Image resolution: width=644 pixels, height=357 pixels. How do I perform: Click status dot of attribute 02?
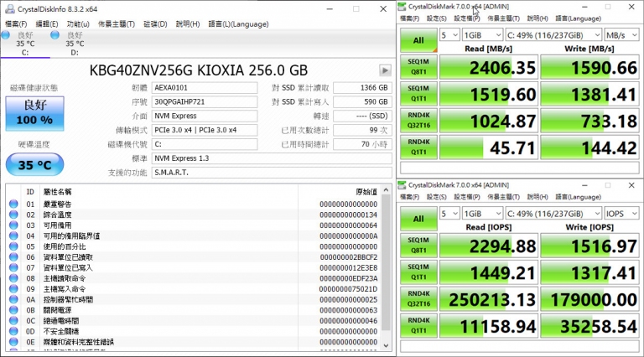(13, 215)
